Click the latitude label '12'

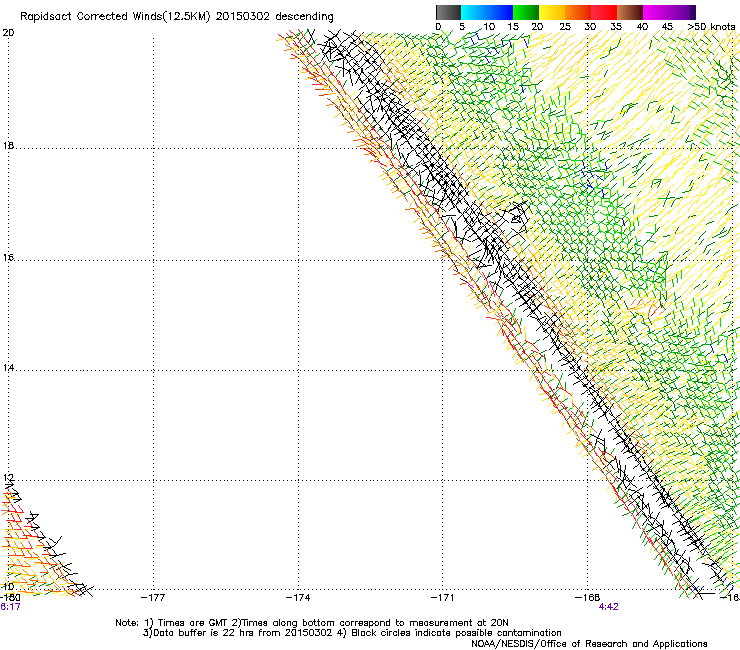(x=8, y=478)
